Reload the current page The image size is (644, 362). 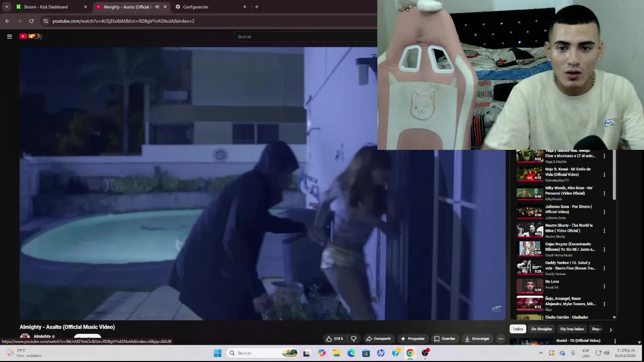coord(31,21)
